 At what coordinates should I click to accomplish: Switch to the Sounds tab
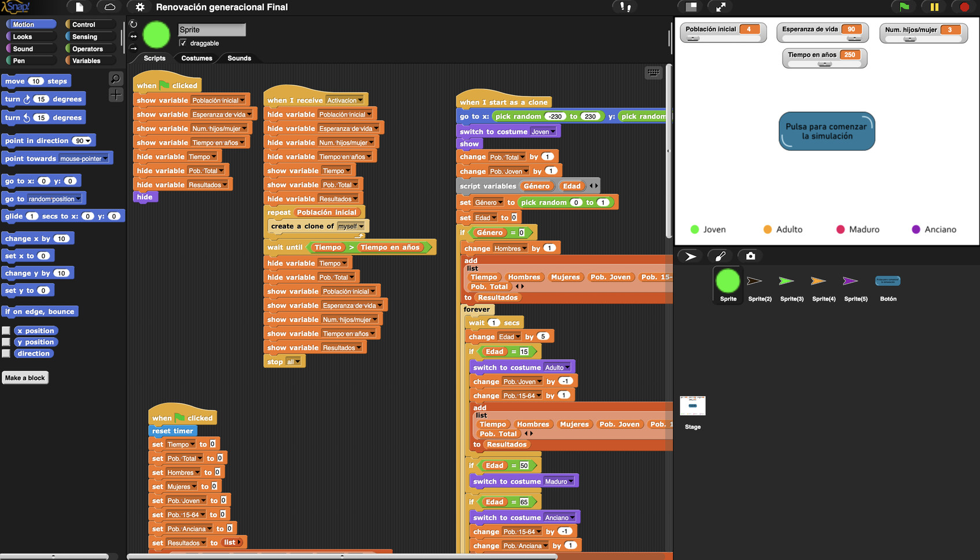239,58
